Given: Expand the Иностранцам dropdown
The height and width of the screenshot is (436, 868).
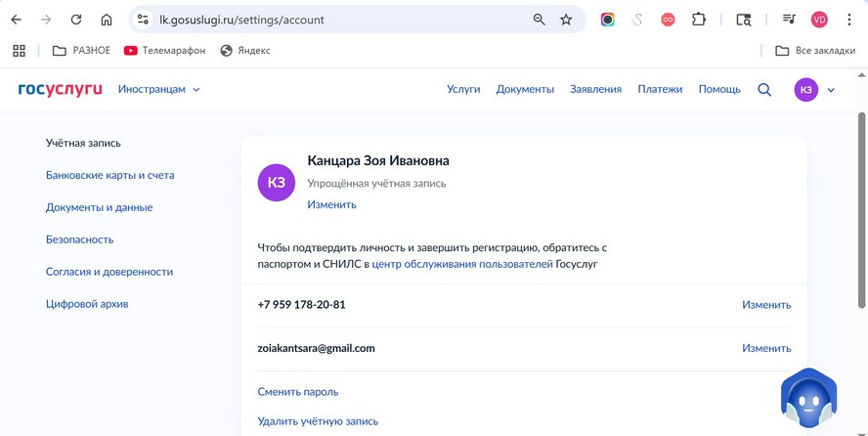Looking at the screenshot, I should click(x=159, y=89).
